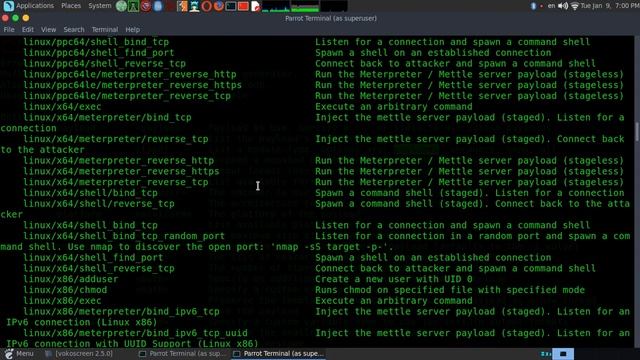Open the Terminal menu in menubar
Viewport: 640px width, 360px height.
(x=105, y=29)
